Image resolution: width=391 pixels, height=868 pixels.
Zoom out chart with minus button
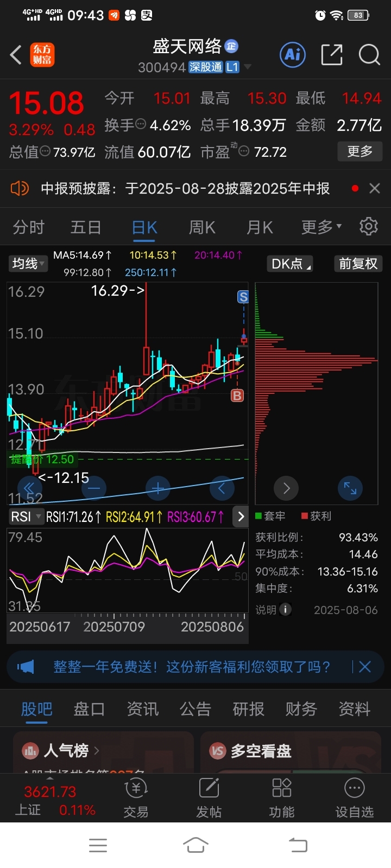94,488
